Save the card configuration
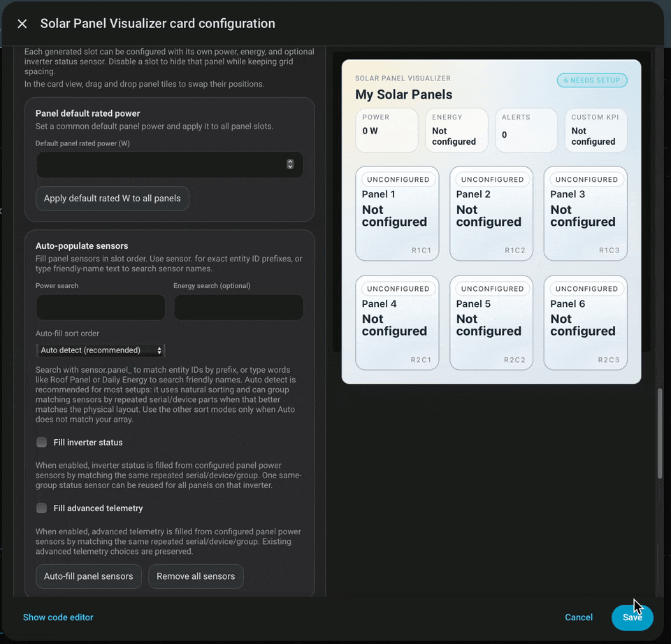The height and width of the screenshot is (644, 671). click(x=632, y=617)
